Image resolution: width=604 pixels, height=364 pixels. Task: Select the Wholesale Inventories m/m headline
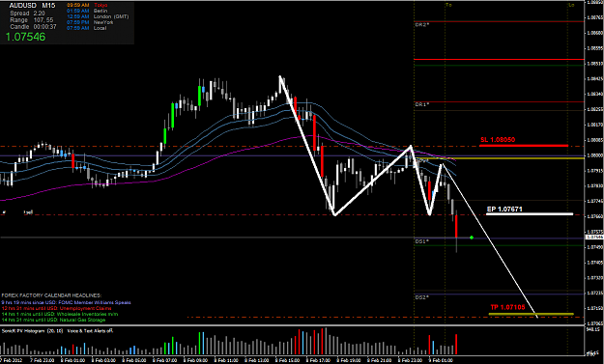point(60,314)
